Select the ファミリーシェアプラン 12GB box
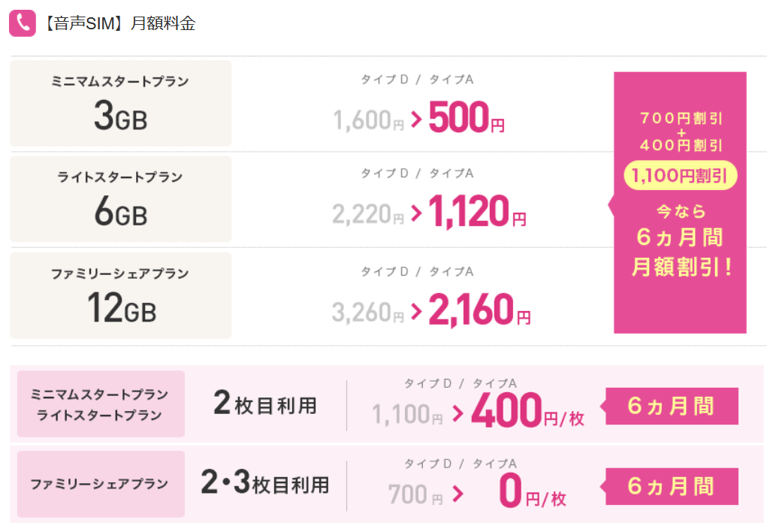The image size is (773, 532). tap(120, 295)
